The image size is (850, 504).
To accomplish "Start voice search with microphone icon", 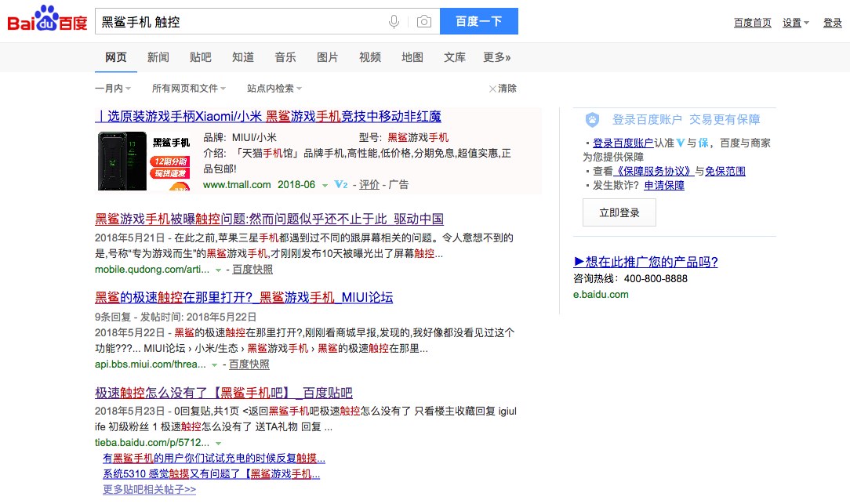I will pos(394,22).
